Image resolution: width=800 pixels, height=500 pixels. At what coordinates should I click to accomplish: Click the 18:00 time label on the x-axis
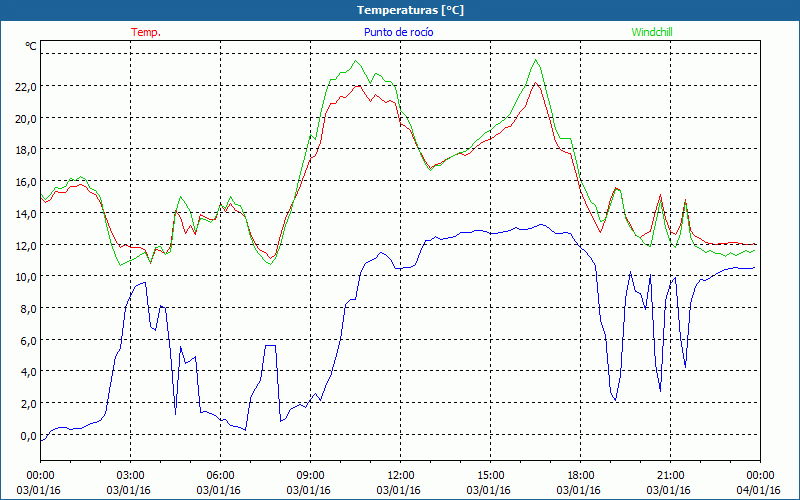pyautogui.click(x=581, y=476)
